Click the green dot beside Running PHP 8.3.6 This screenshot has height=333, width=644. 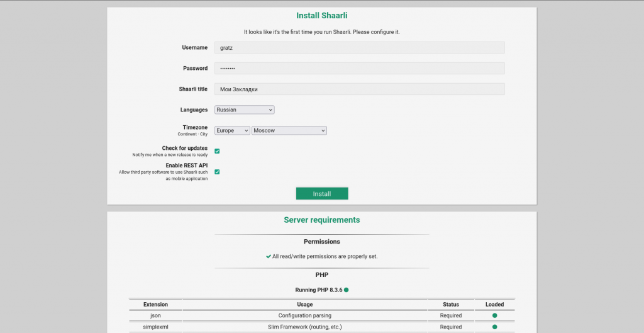(x=347, y=290)
